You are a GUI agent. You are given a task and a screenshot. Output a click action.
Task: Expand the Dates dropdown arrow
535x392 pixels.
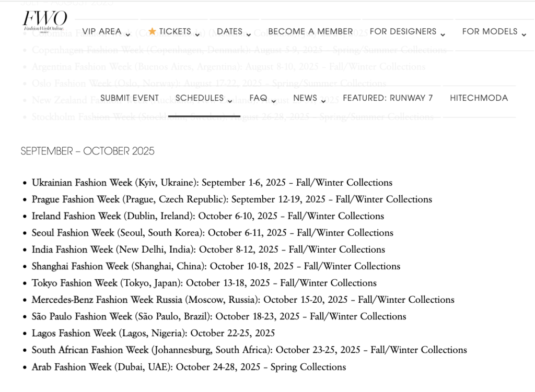tap(249, 35)
